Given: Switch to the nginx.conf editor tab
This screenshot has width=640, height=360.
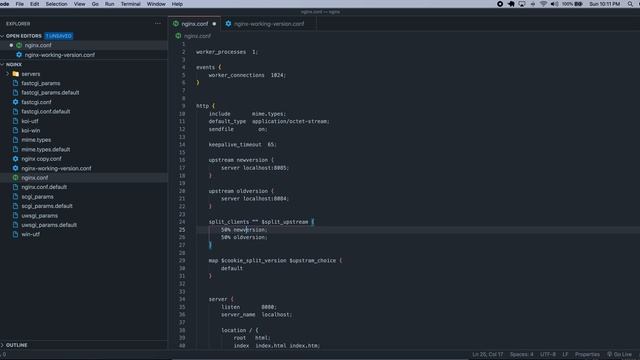Looking at the screenshot, I should click(x=195, y=24).
